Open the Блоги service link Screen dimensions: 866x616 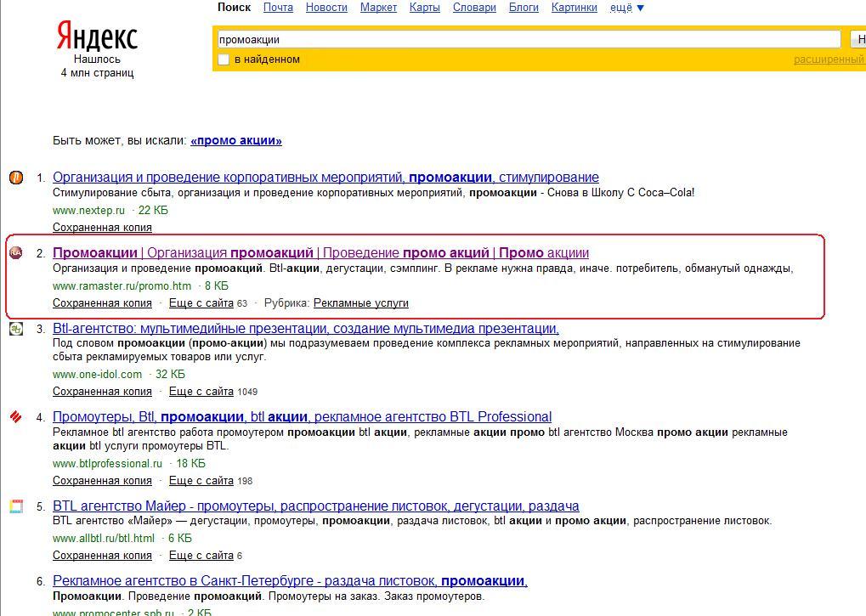tap(524, 8)
